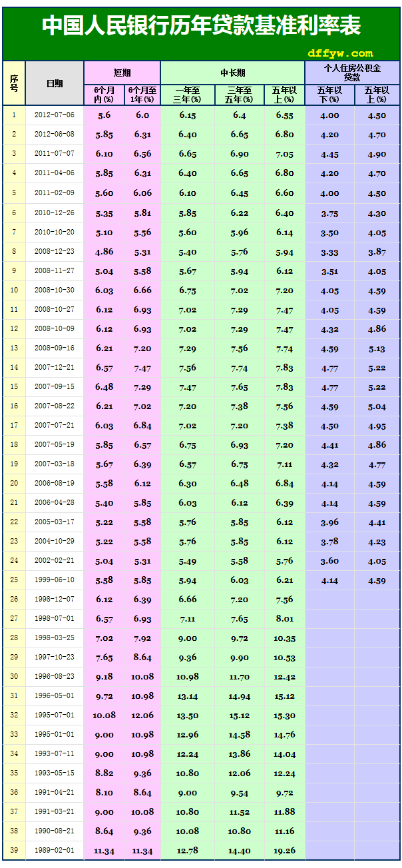Click 3.75 in the 2010-12-26 row

329,213
